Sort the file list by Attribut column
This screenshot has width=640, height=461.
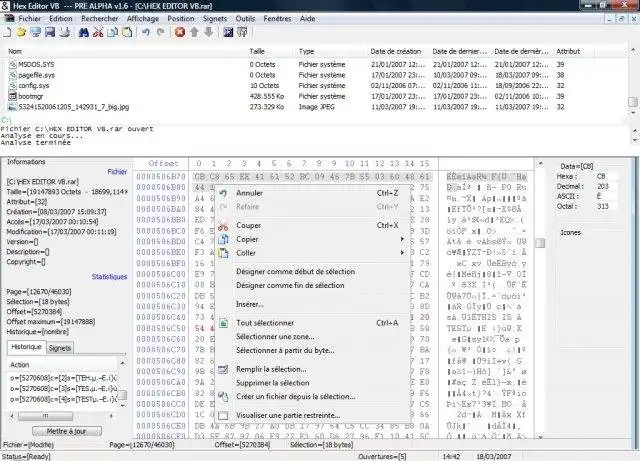coord(574,51)
